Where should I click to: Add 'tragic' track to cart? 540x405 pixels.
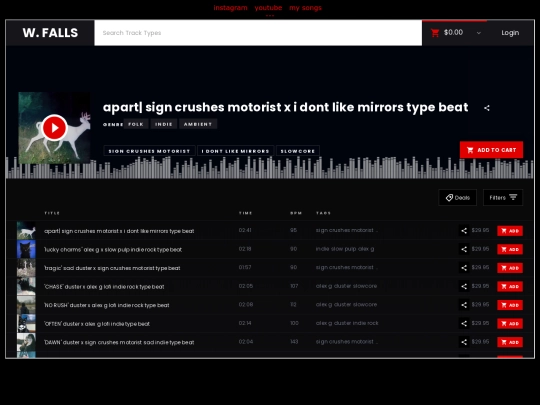[x=510, y=268]
